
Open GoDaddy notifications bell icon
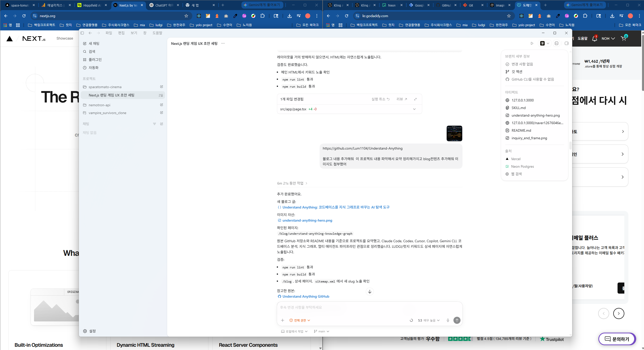tap(595, 38)
